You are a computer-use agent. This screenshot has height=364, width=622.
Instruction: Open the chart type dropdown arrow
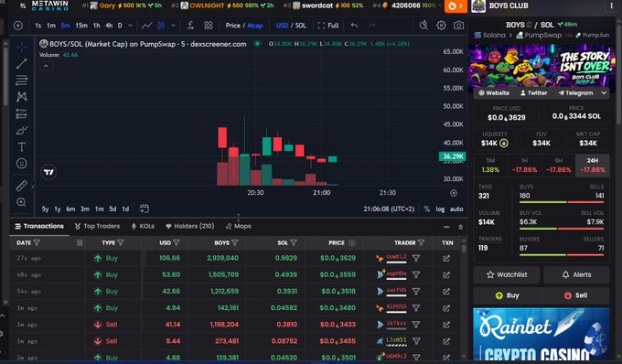174,26
